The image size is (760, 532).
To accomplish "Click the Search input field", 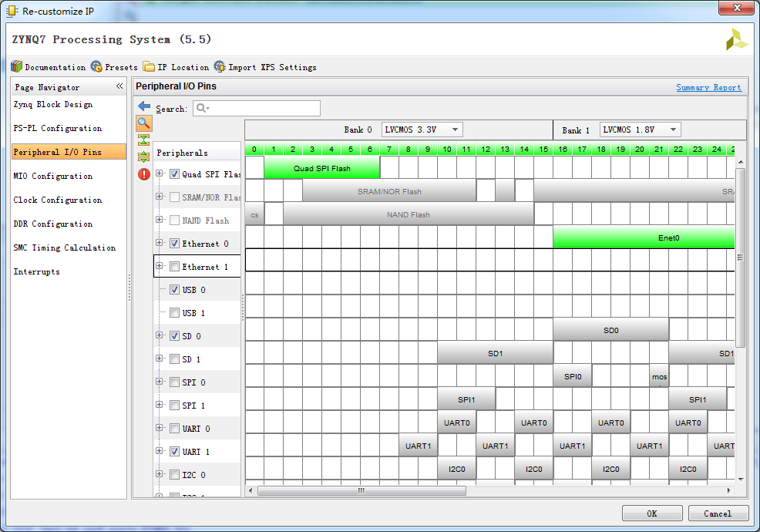I will [257, 108].
